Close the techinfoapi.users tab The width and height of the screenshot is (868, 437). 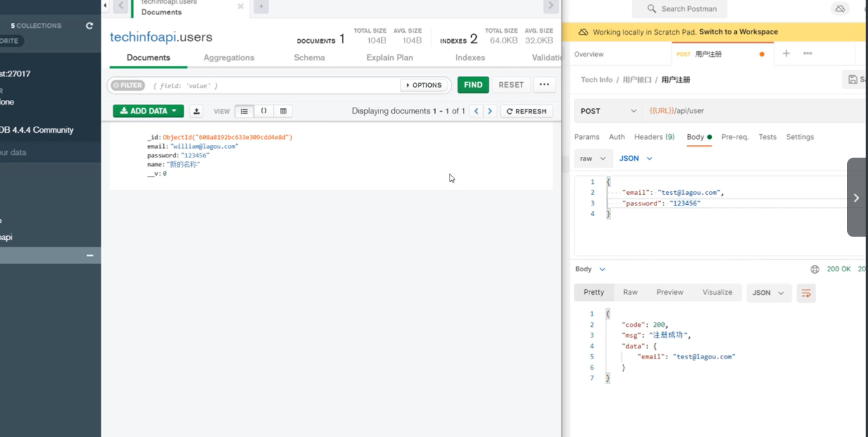[241, 6]
